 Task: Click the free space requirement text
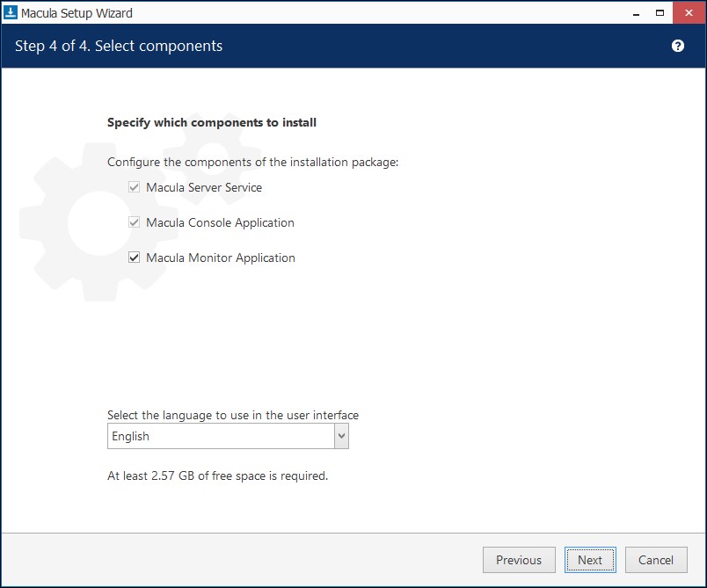217,475
